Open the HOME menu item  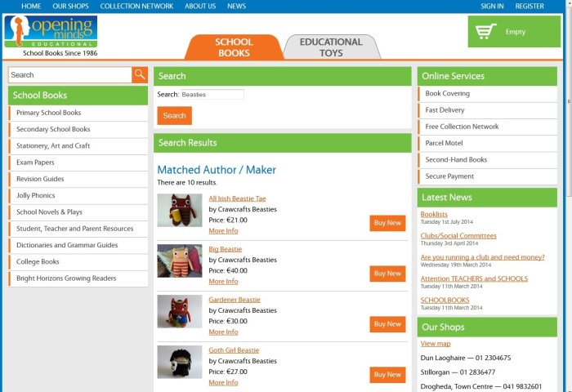[x=31, y=7]
